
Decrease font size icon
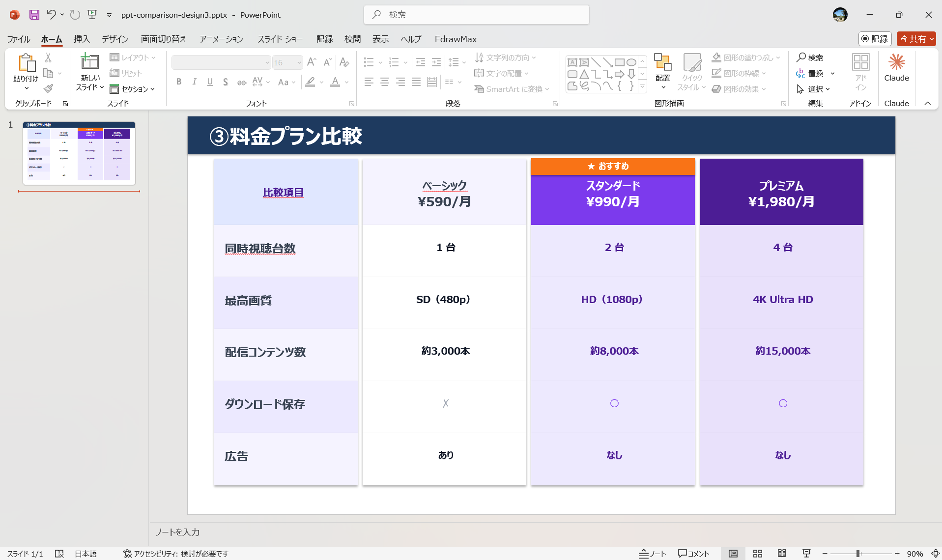pos(327,62)
